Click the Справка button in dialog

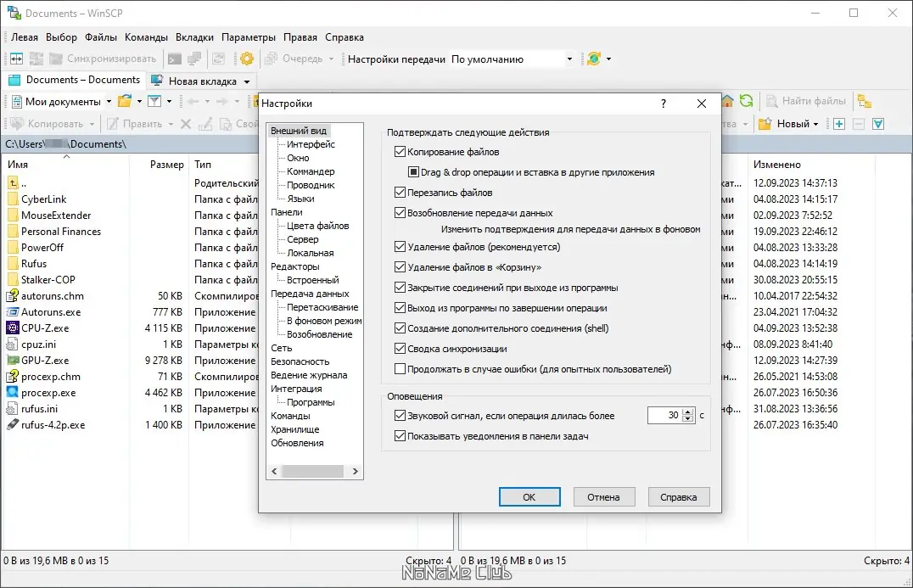click(678, 497)
